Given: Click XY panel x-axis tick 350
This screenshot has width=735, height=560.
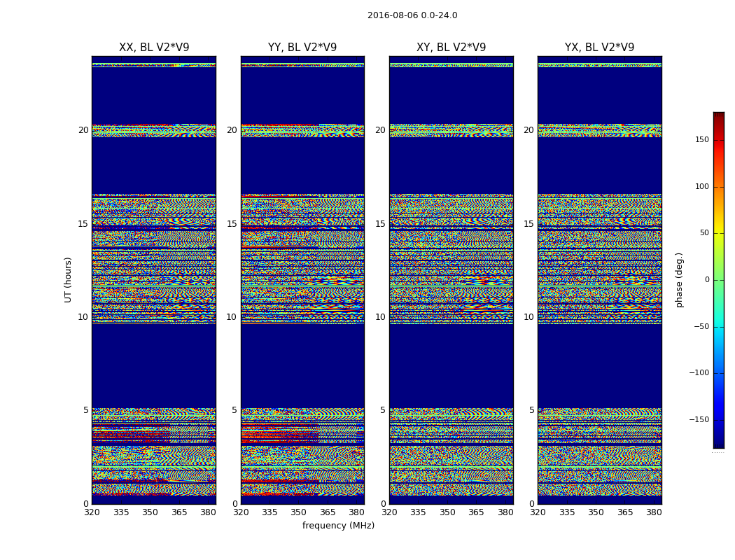Looking at the screenshot, I should [x=447, y=512].
